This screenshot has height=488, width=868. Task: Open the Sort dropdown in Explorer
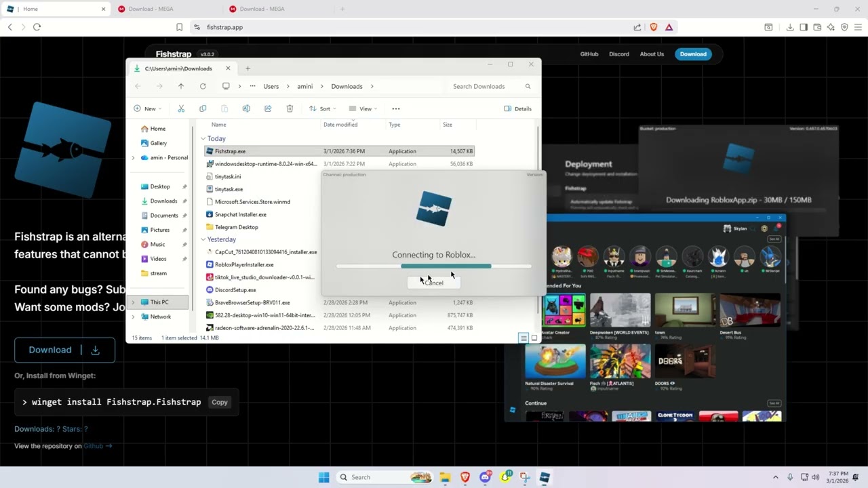pos(322,108)
